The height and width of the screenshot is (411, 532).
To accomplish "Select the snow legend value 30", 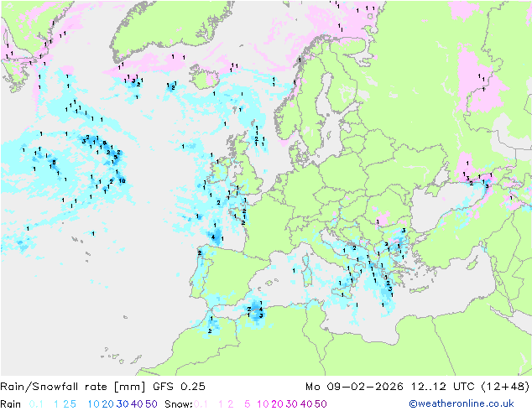I will click(292, 404).
